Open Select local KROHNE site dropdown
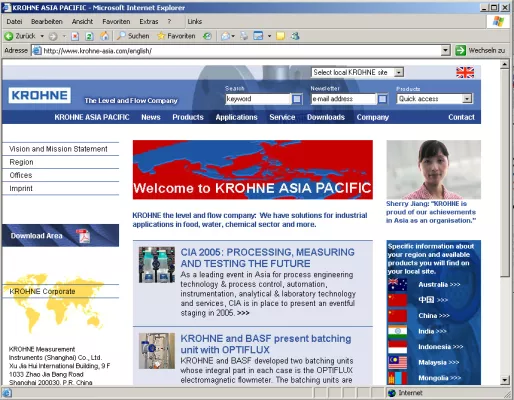This screenshot has height=400, width=514. [358, 72]
